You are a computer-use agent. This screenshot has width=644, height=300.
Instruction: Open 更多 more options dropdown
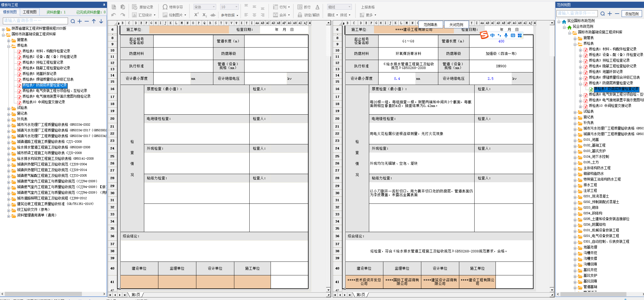[368, 15]
